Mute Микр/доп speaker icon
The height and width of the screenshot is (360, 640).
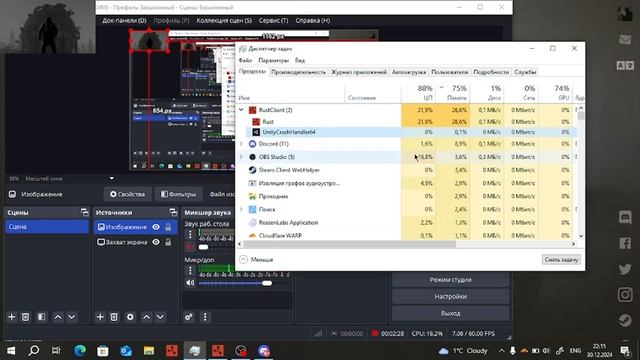point(190,283)
